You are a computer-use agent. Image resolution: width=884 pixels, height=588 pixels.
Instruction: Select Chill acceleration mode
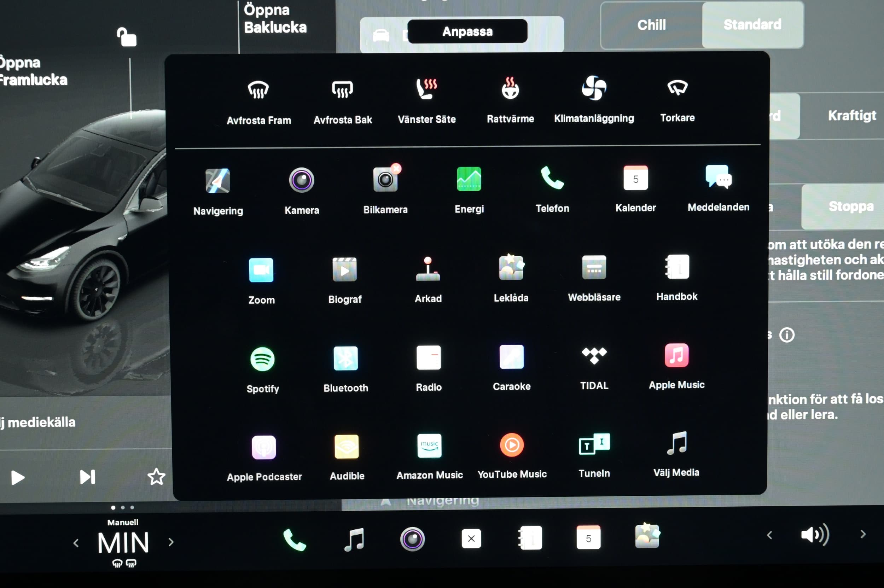click(651, 25)
